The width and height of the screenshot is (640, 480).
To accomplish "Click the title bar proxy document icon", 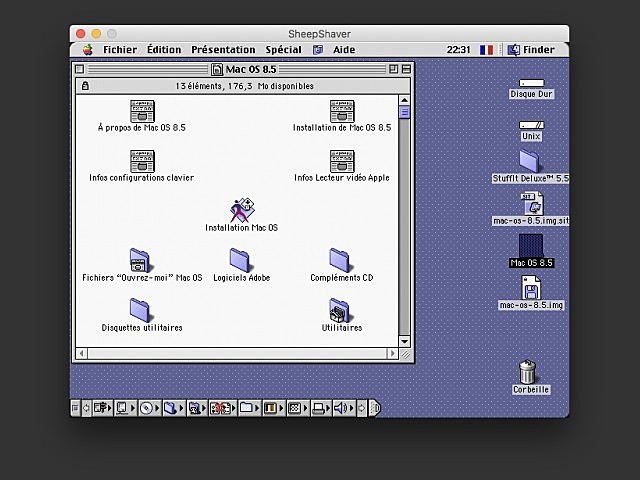I will [217, 69].
